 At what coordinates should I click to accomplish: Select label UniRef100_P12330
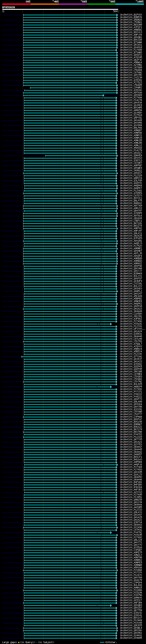[131, 354]
